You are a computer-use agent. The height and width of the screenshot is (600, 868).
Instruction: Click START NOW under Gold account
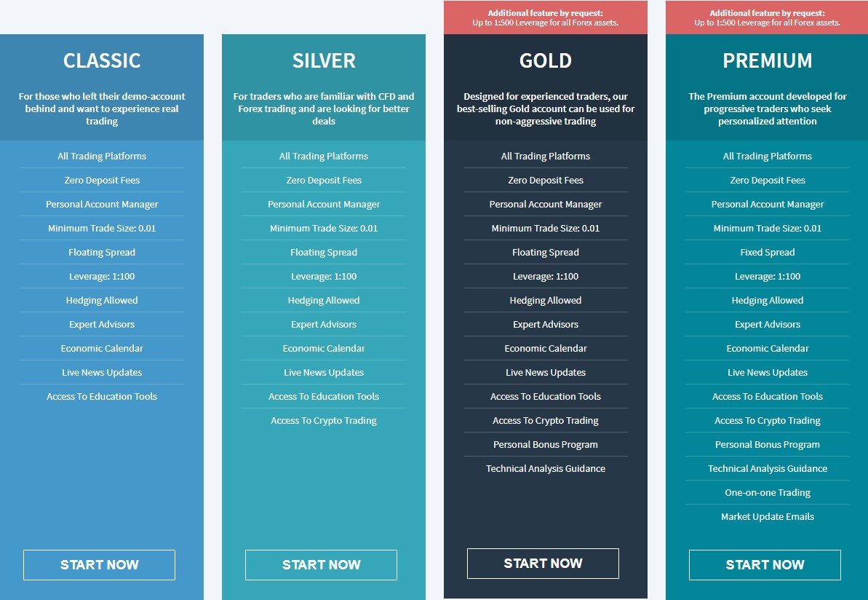(x=543, y=564)
